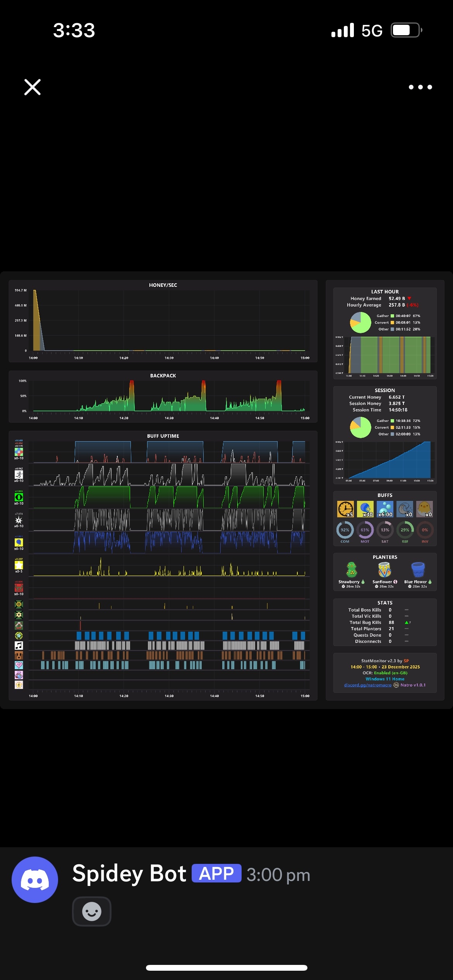The height and width of the screenshot is (980, 453).
Task: Select the Blue Flower planter pot icon
Action: click(418, 570)
